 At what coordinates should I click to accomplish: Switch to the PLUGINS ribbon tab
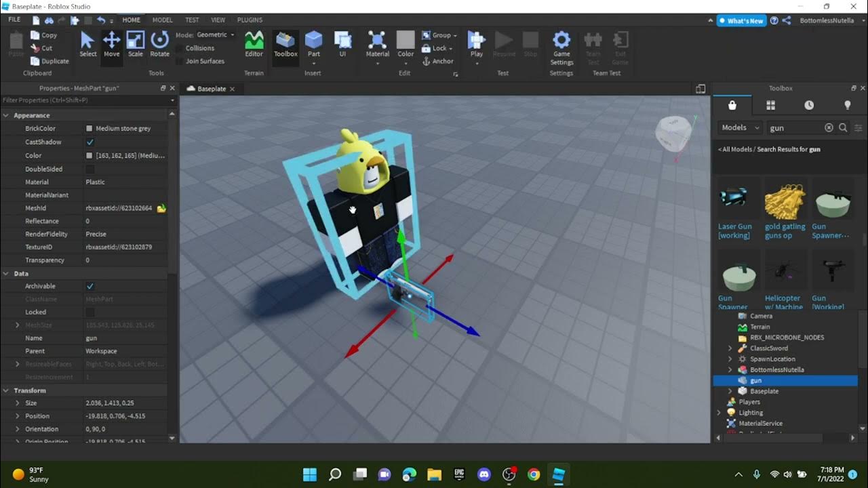[250, 20]
